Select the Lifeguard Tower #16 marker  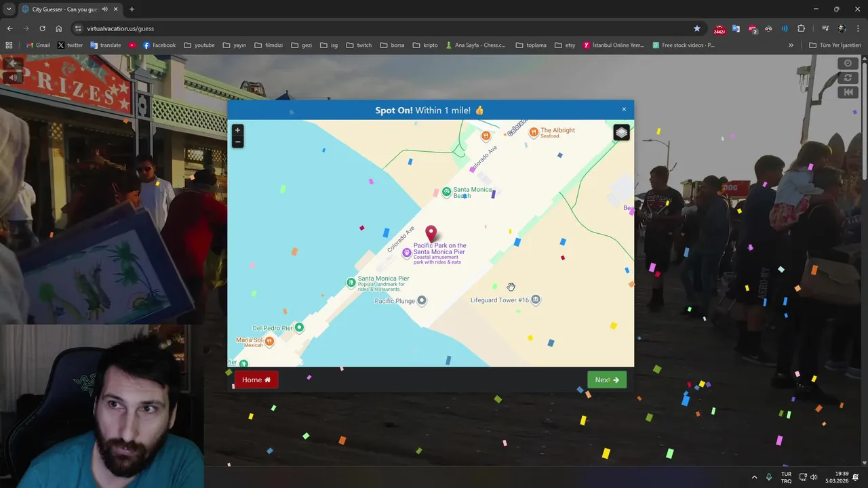tap(536, 300)
